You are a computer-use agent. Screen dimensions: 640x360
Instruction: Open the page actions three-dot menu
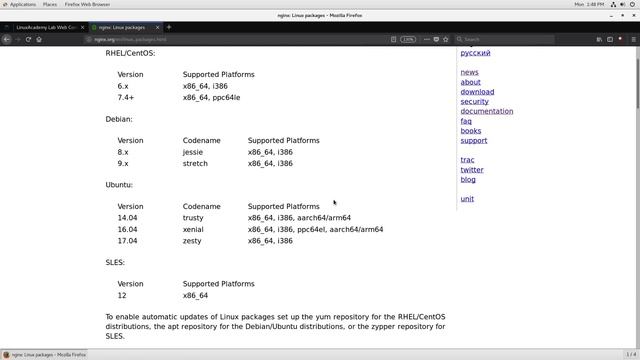(x=427, y=40)
